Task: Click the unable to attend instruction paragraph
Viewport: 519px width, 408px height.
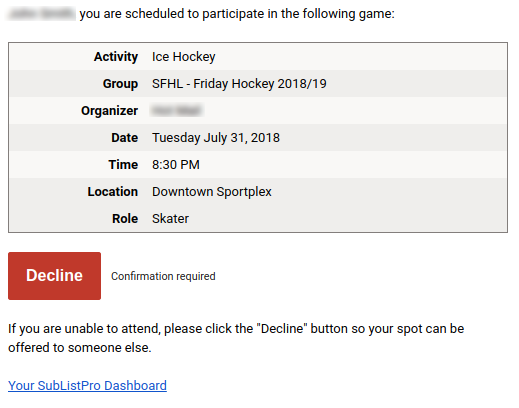Action: [236, 338]
